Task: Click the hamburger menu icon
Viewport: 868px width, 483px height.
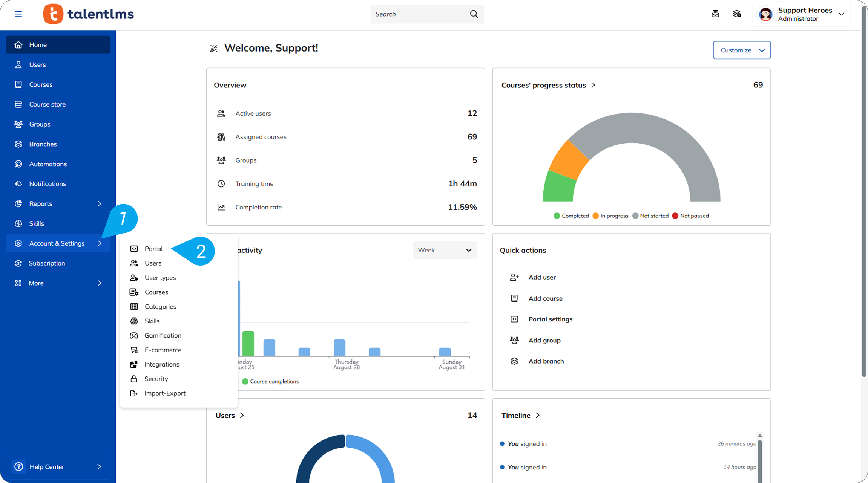Action: tap(18, 14)
